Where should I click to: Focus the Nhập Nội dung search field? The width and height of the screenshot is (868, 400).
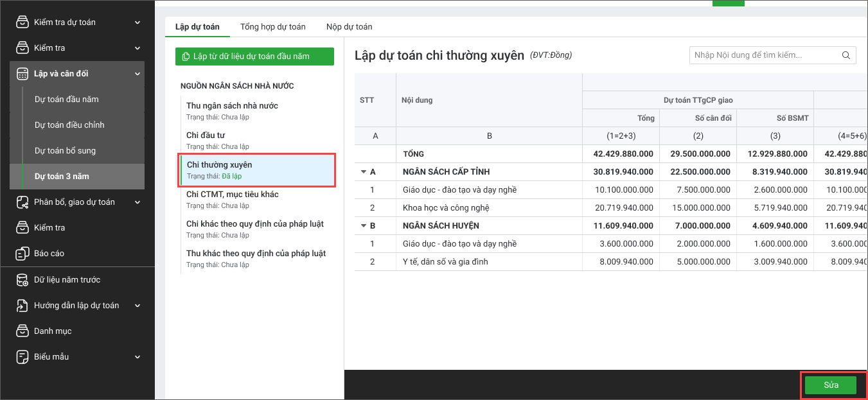click(765, 55)
